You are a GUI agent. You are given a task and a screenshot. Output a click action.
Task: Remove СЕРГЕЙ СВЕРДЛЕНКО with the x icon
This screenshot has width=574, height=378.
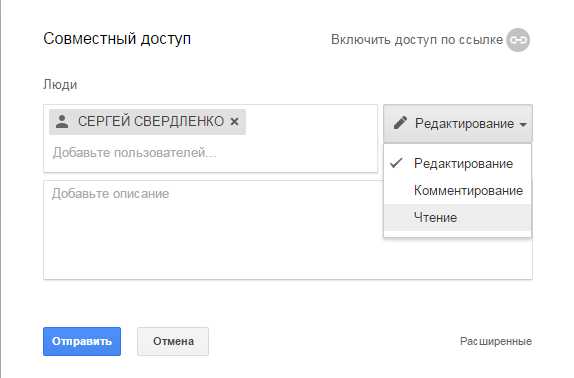click(235, 121)
